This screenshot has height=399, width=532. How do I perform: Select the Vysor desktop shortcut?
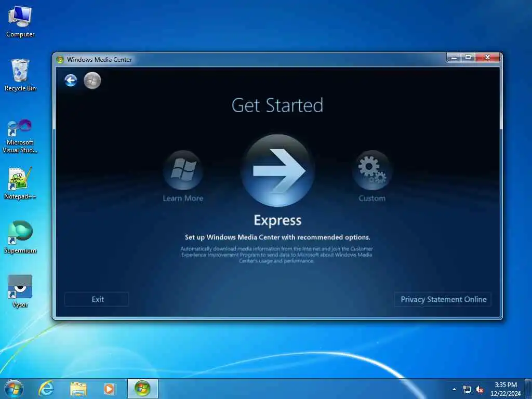point(20,291)
